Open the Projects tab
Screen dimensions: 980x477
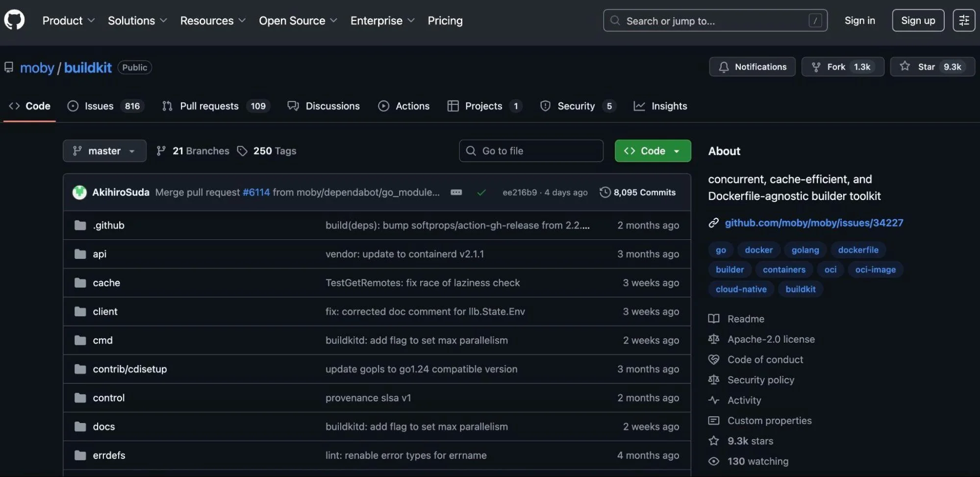pyautogui.click(x=484, y=106)
